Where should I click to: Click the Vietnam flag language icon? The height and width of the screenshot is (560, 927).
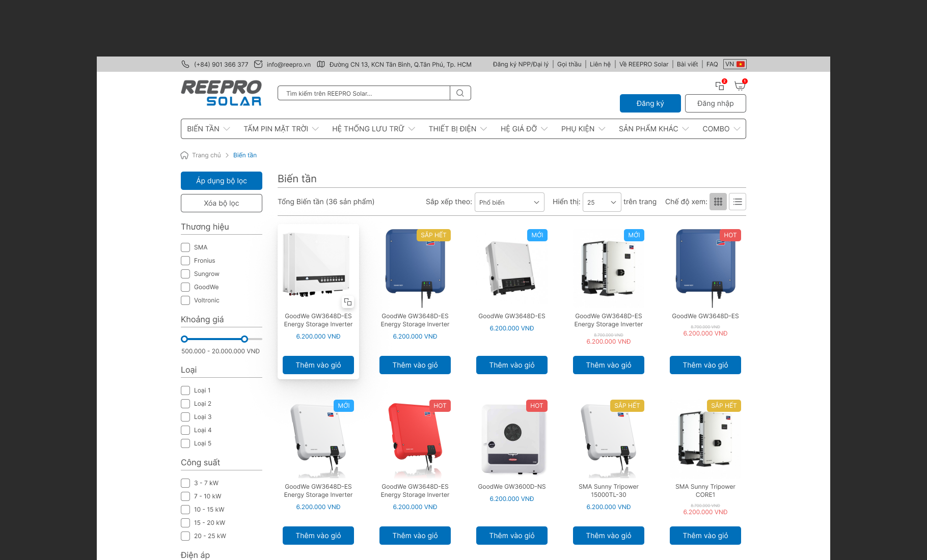(741, 64)
